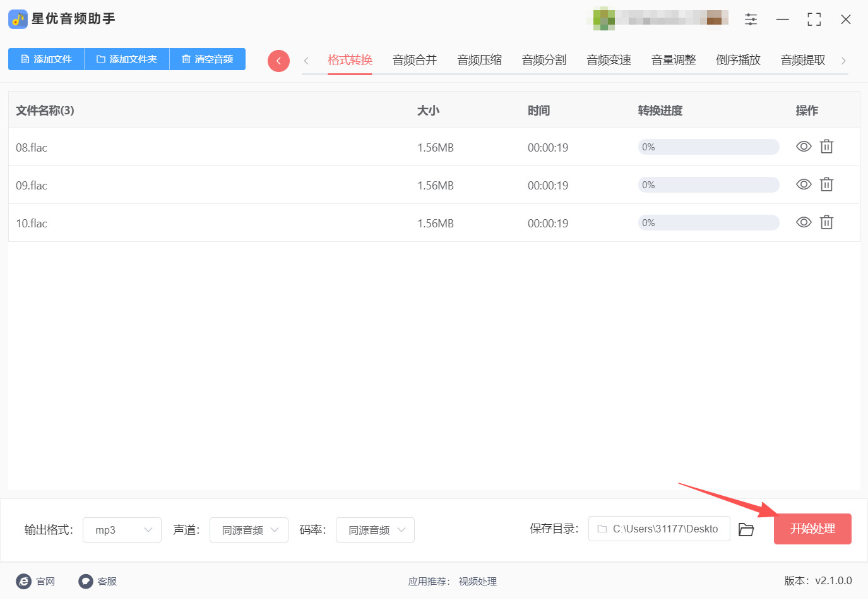
Task: Open the save directory folder icon
Action: [746, 529]
